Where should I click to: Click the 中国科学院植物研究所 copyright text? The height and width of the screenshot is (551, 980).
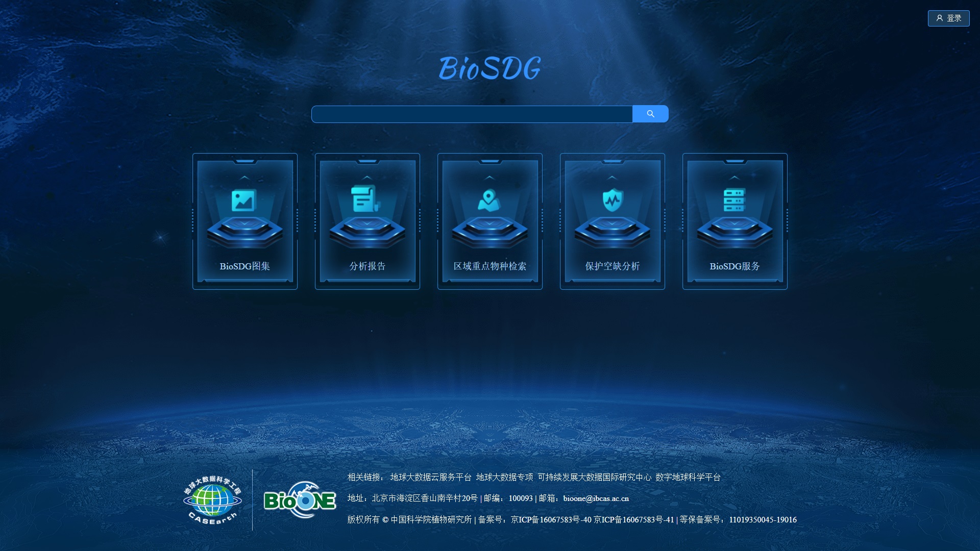click(431, 520)
